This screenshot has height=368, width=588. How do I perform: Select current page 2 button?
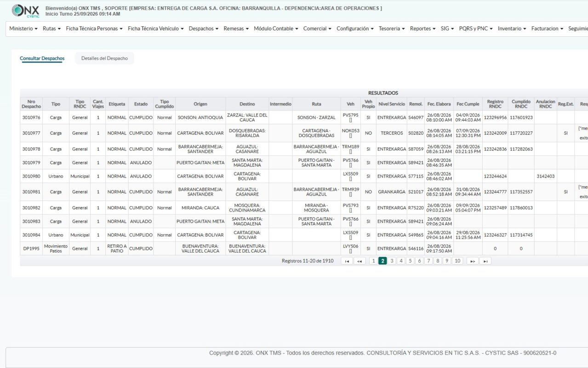[x=382, y=261]
